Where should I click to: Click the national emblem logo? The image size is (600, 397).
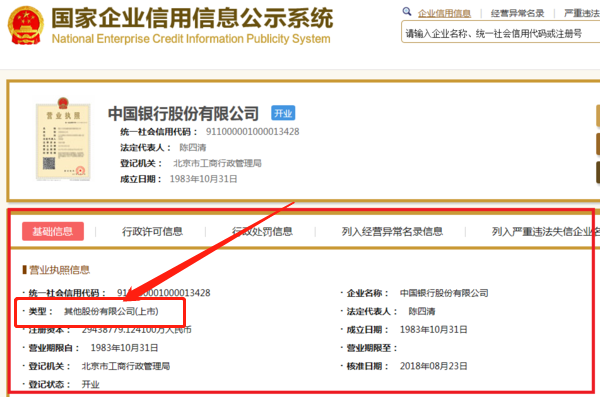(26, 25)
